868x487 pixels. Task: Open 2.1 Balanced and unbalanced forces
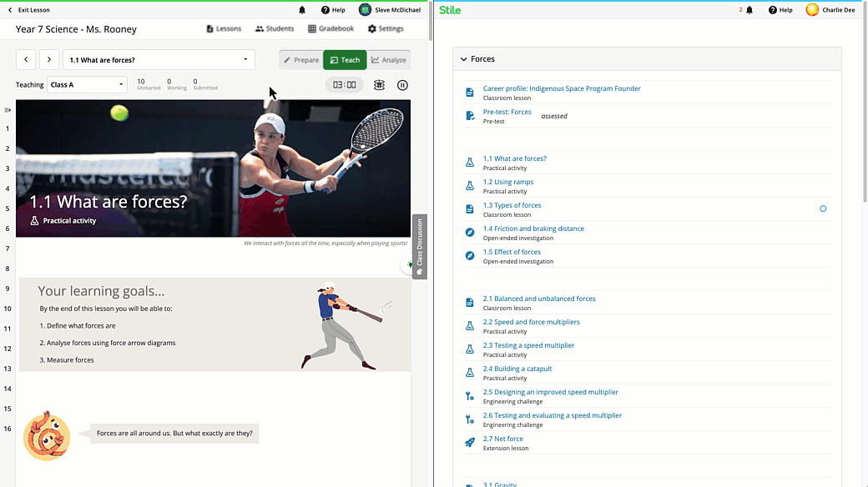(x=539, y=299)
